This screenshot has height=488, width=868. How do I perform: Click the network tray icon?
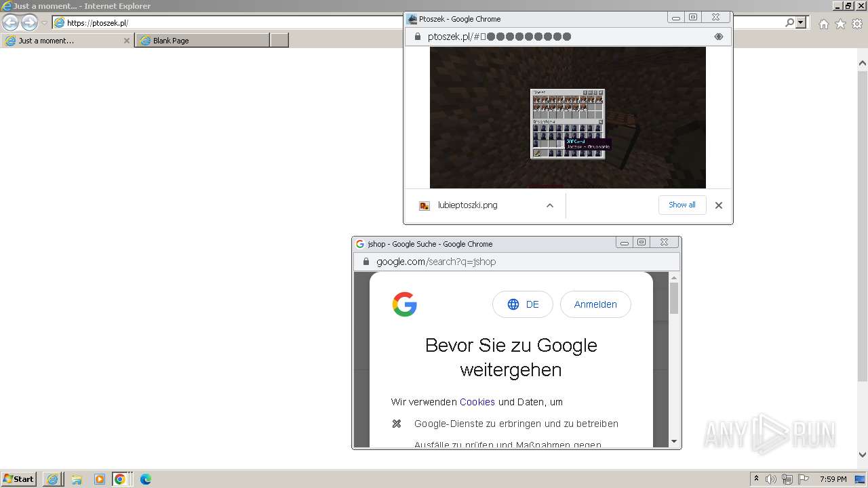(787, 479)
